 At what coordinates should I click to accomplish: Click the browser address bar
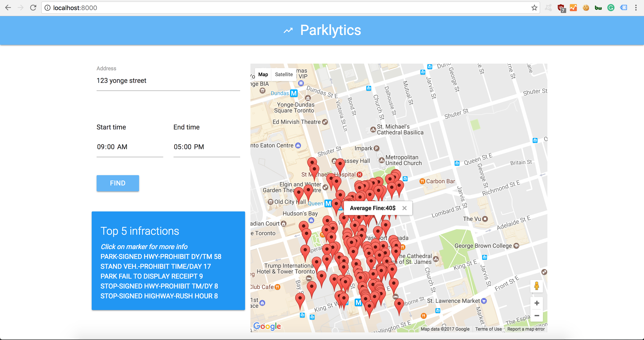288,8
